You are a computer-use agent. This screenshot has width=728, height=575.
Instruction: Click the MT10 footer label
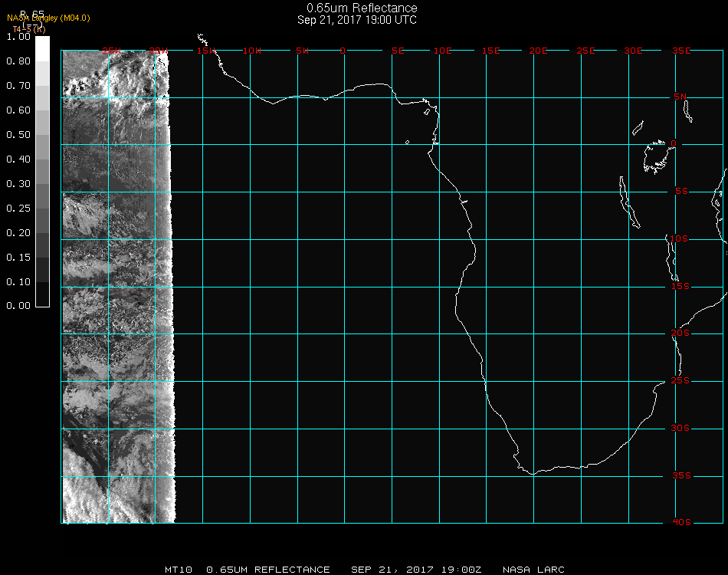pyautogui.click(x=178, y=570)
